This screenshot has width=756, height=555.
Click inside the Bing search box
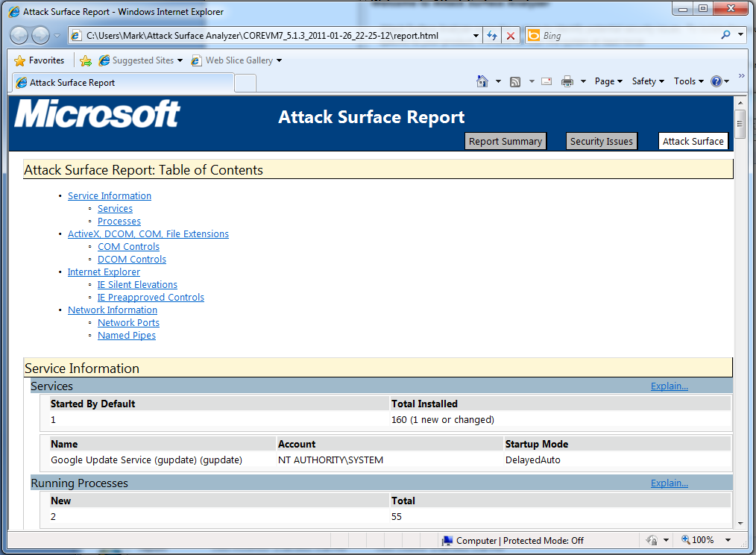tap(629, 36)
